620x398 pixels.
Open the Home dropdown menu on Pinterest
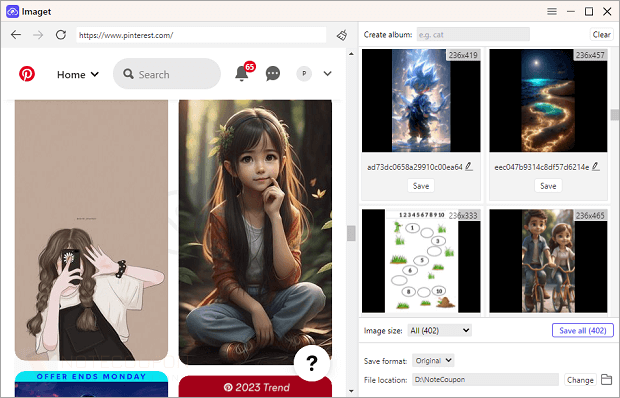78,74
